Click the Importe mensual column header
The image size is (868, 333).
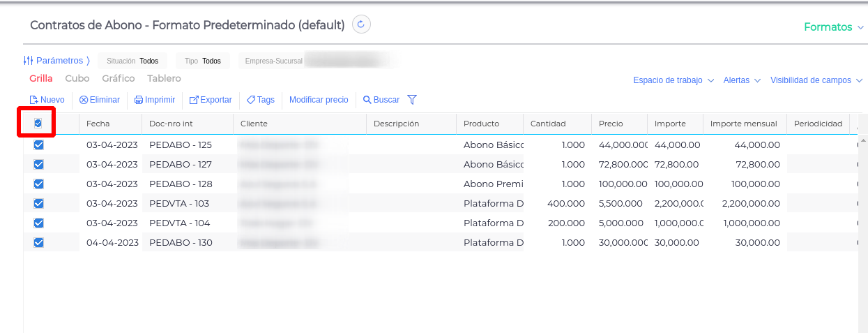(743, 124)
